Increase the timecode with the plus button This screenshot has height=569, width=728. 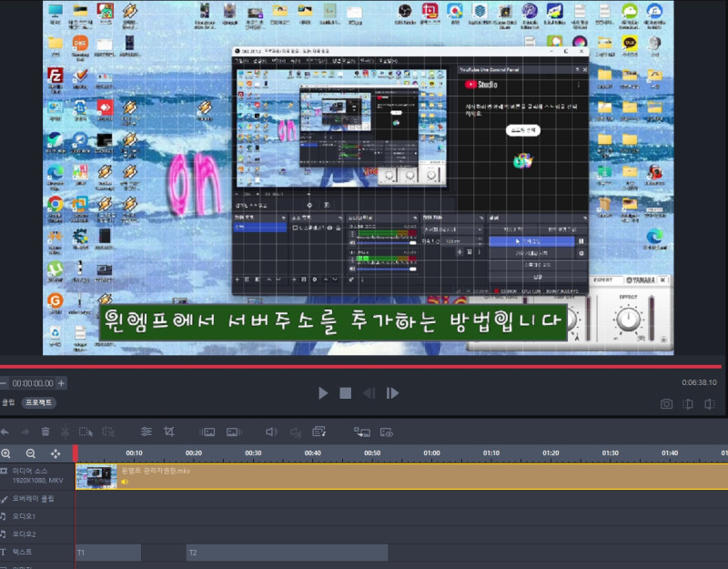61,383
